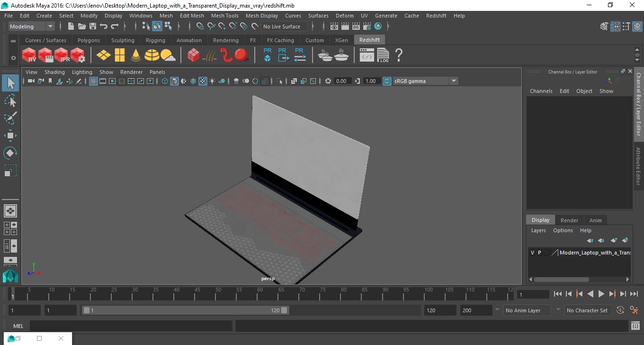Image resolution: width=644 pixels, height=345 pixels.
Task: Open the Redshift .LOG file icon
Action: click(383, 55)
